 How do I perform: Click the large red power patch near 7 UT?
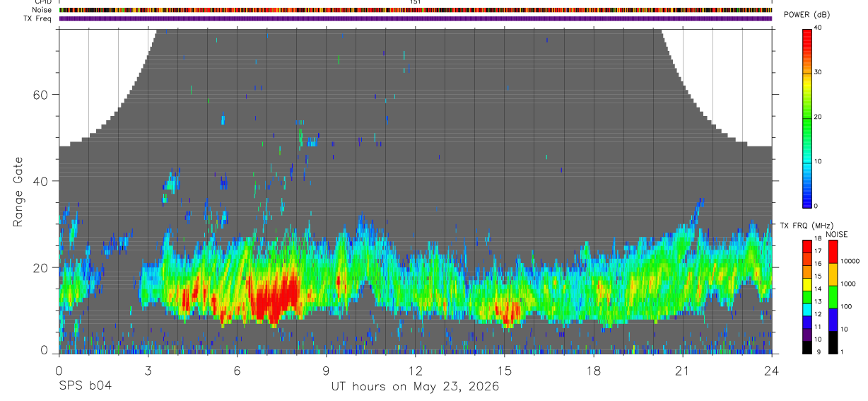[274, 297]
